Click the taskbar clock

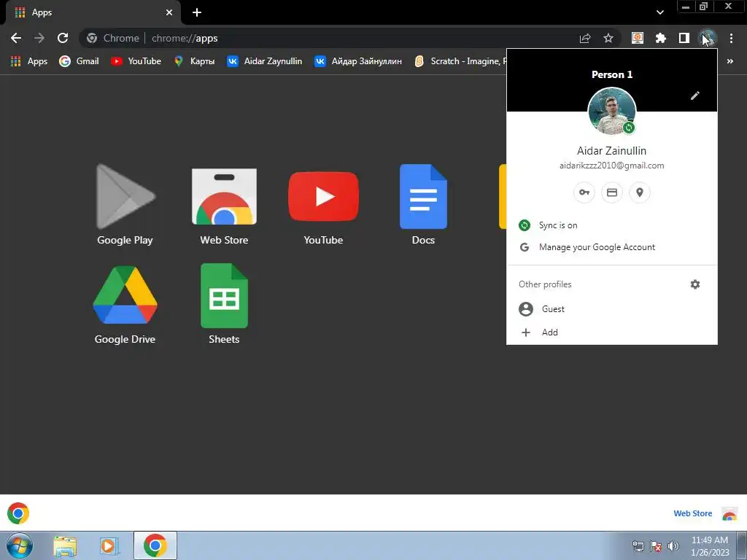[710, 546]
